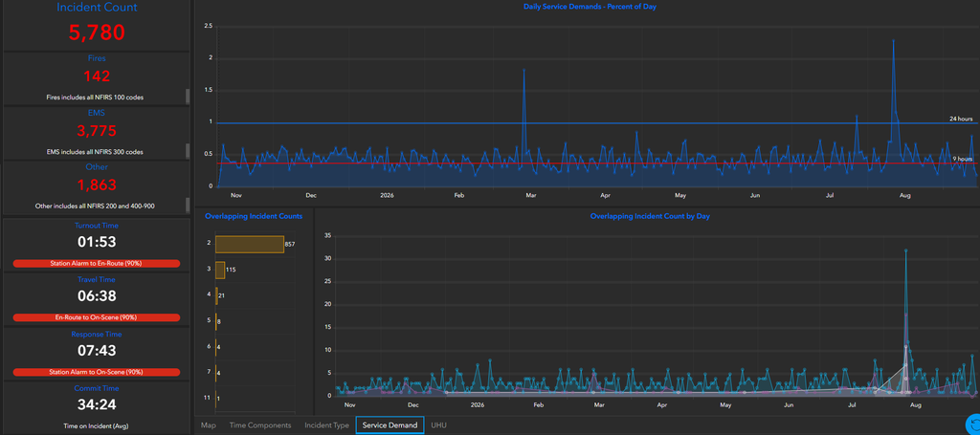The width and height of the screenshot is (980, 435).
Task: Click the Daily Service Demands - Percent of Day title
Action: (590, 7)
